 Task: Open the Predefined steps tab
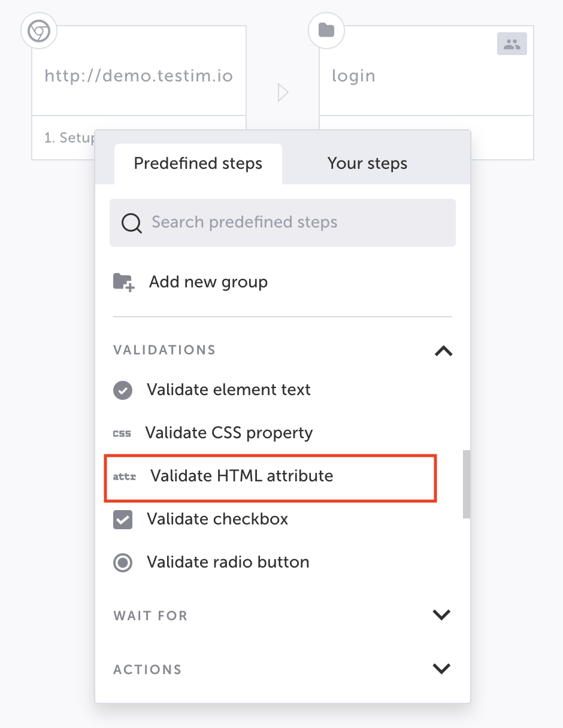(198, 163)
